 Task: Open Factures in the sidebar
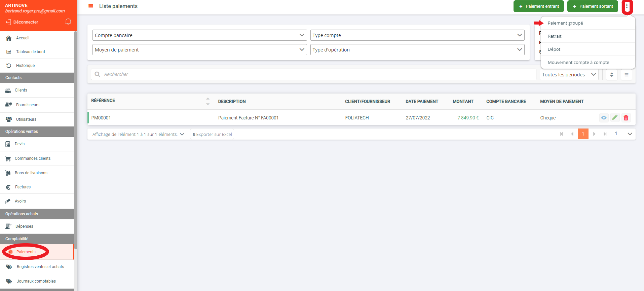coord(23,187)
